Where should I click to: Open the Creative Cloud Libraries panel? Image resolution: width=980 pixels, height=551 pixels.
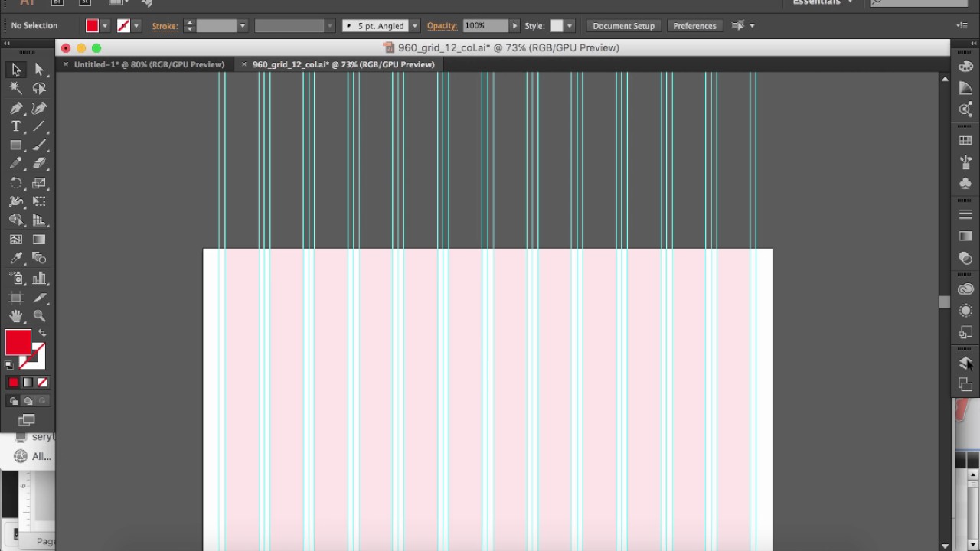click(965, 289)
